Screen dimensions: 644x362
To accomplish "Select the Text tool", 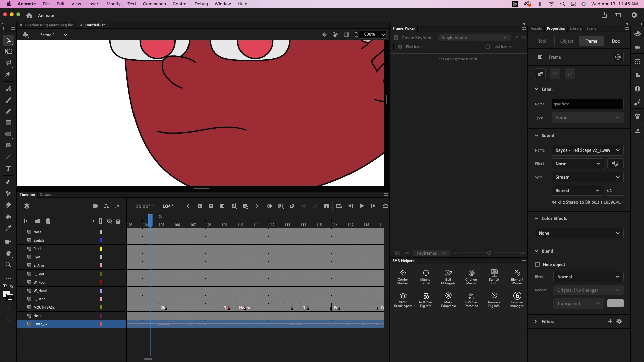I will [x=8, y=168].
